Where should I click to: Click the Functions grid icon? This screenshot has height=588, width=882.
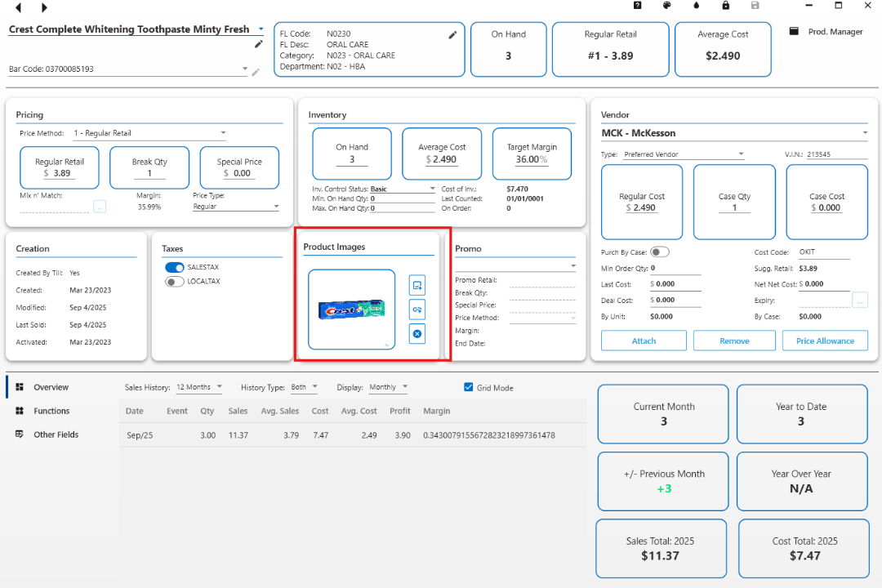20,411
